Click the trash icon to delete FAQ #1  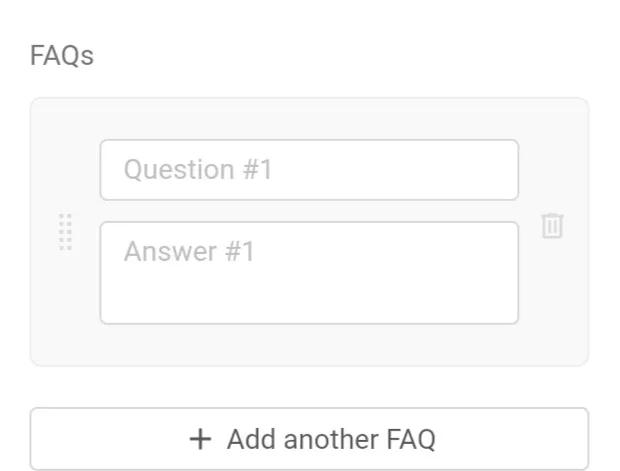[552, 226]
